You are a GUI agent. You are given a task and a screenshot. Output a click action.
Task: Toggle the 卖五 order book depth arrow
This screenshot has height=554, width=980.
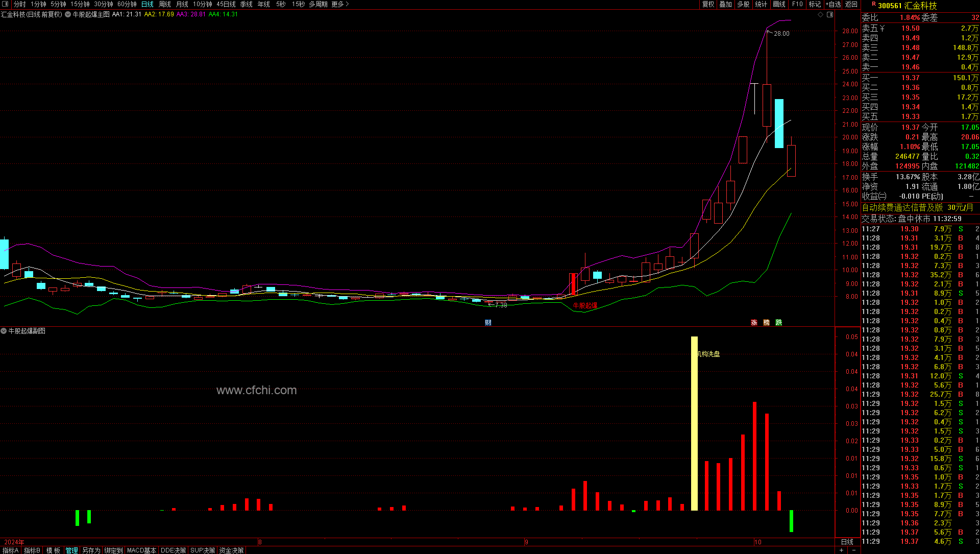pyautogui.click(x=882, y=29)
